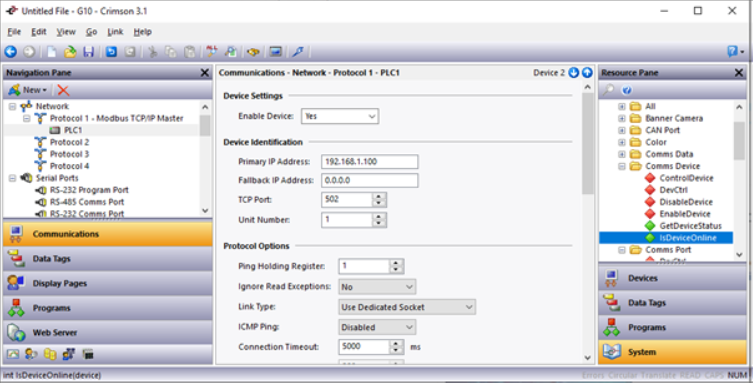
Task: Open the Ignore Read Exceptions dropdown
Action: click(x=377, y=287)
